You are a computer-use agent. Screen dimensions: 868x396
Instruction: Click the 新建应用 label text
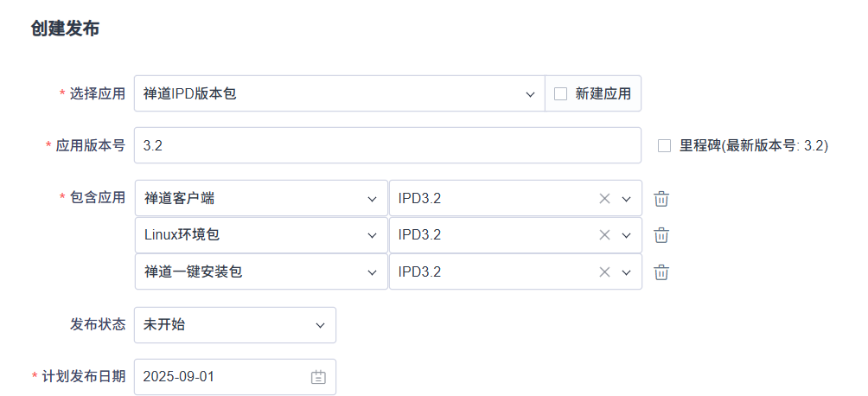603,93
